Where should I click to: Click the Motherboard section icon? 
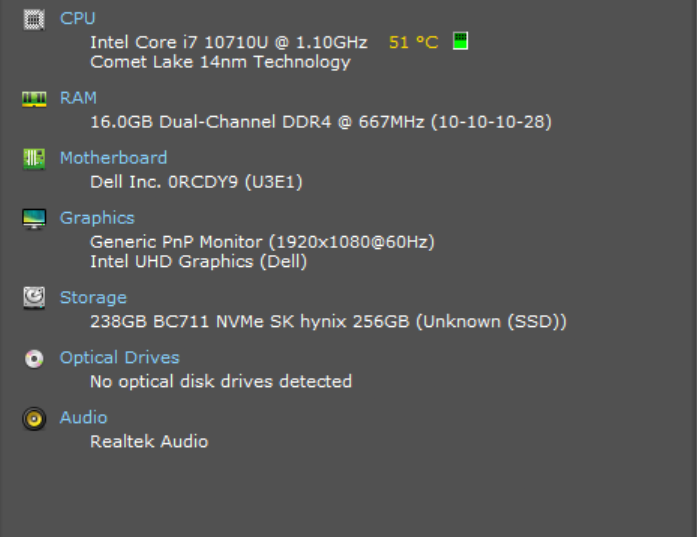34,158
